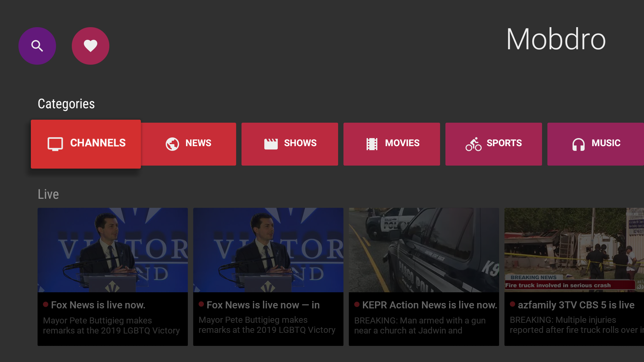Select the Channels category tile
The image size is (644, 362).
(86, 144)
